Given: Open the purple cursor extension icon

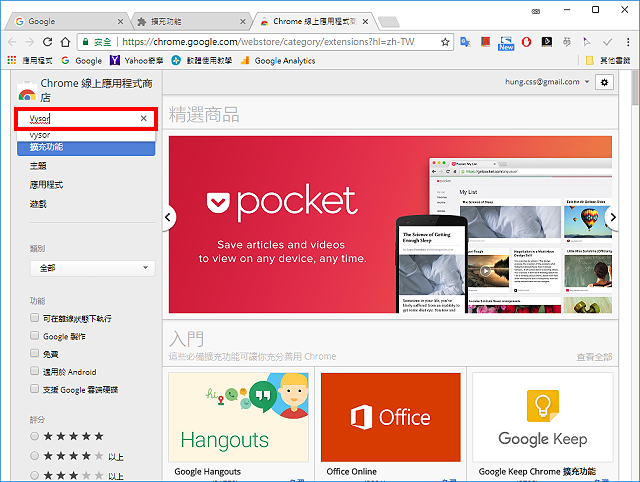Looking at the screenshot, I should (x=587, y=42).
